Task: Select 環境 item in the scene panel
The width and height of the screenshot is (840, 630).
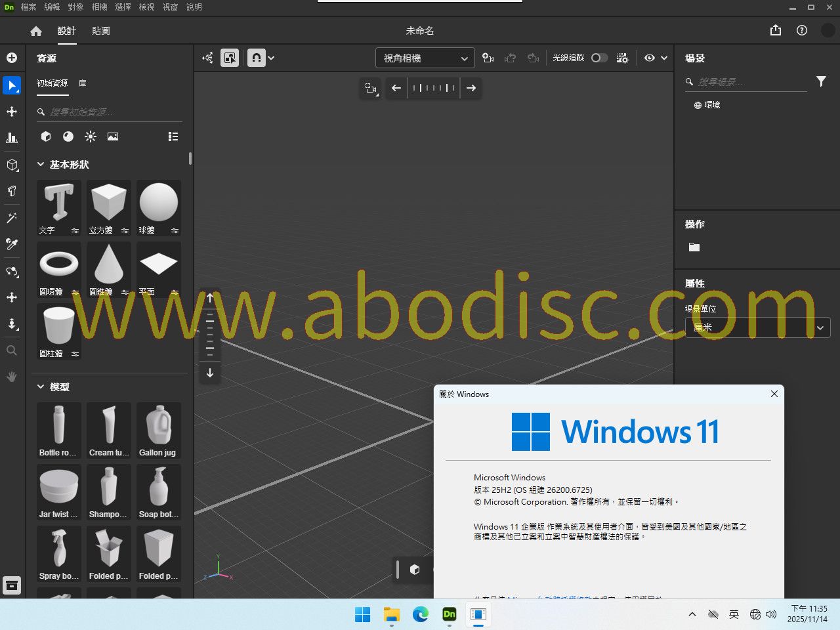Action: tap(712, 105)
